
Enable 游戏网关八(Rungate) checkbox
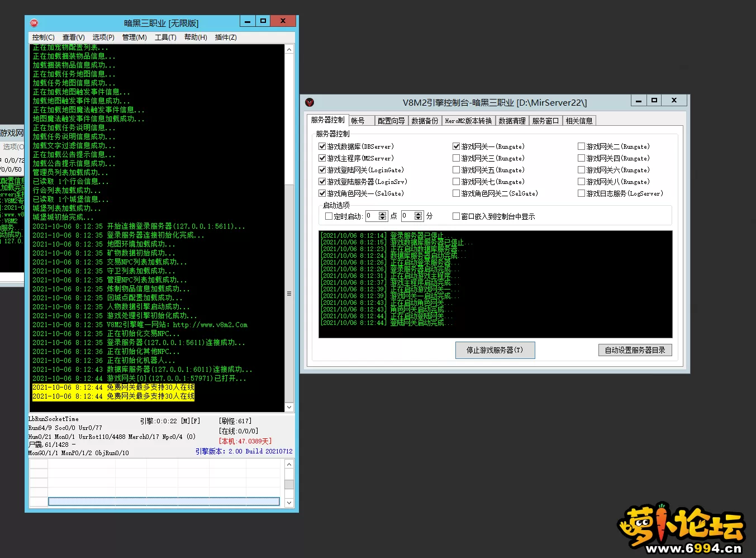(x=582, y=182)
